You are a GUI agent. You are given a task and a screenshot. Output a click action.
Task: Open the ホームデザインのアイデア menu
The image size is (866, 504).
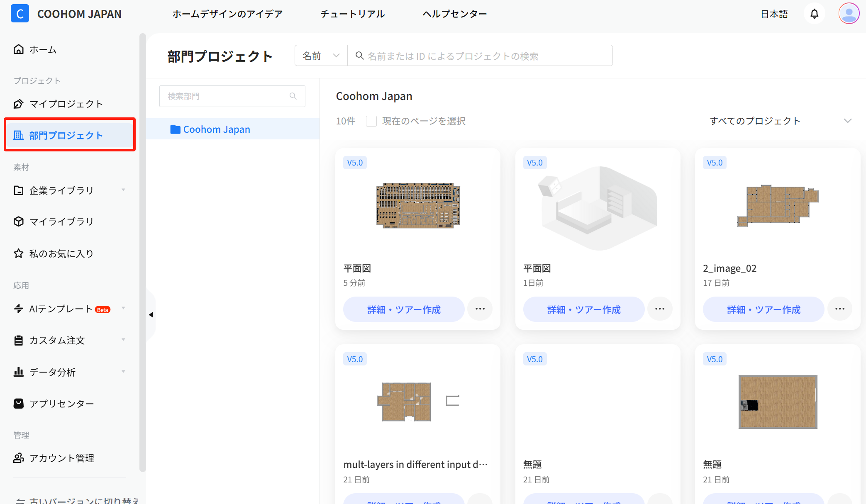[227, 14]
